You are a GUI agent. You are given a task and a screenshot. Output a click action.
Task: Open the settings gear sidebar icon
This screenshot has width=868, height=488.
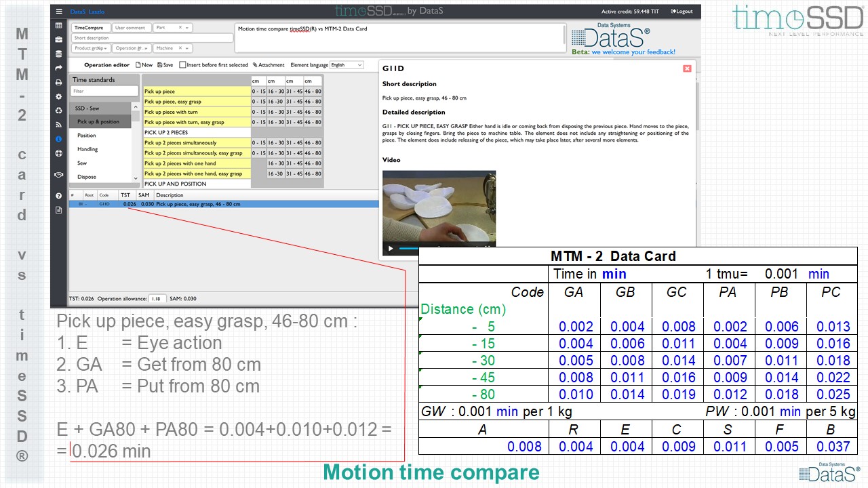click(x=59, y=96)
